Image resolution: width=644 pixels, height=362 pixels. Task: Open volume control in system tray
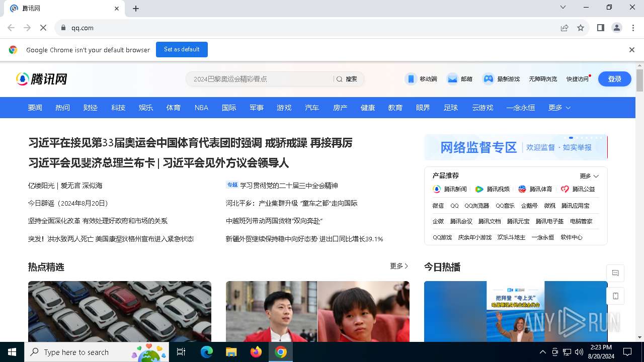[x=579, y=352]
